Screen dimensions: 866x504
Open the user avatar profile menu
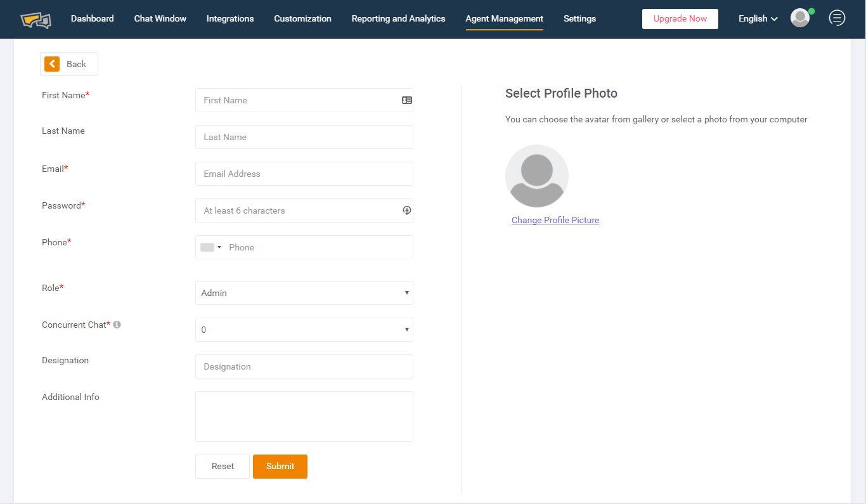tap(800, 18)
